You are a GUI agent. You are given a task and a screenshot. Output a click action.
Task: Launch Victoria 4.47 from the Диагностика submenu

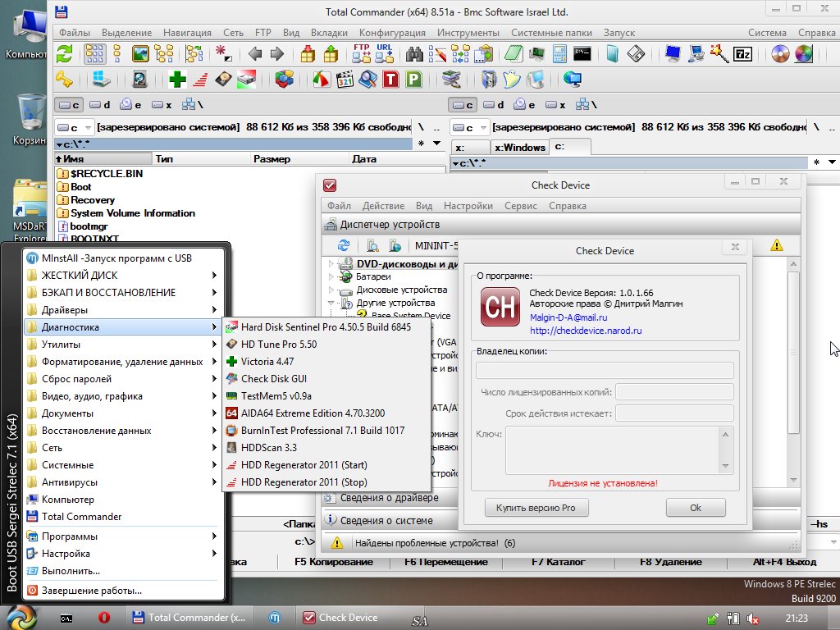click(x=326, y=362)
